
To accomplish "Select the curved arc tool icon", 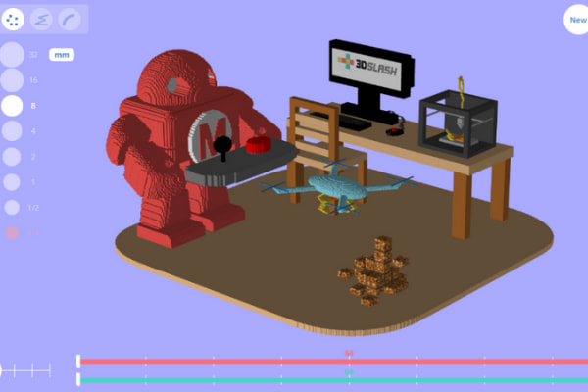I will [x=70, y=20].
